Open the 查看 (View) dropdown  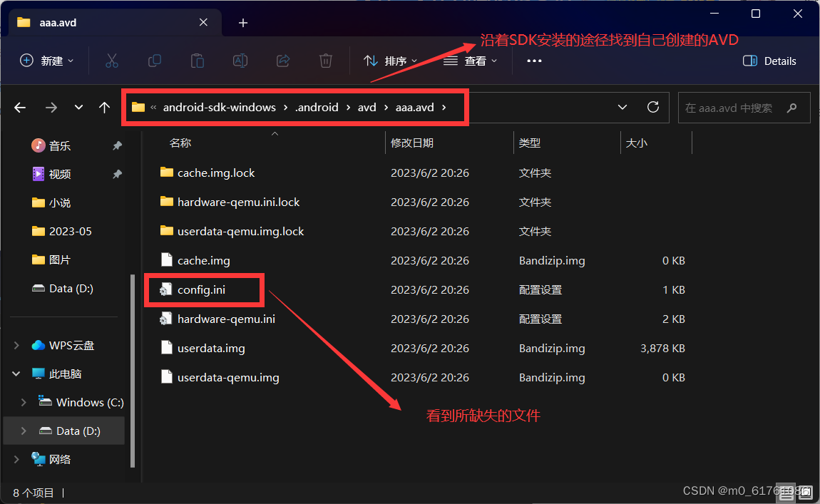tap(472, 61)
